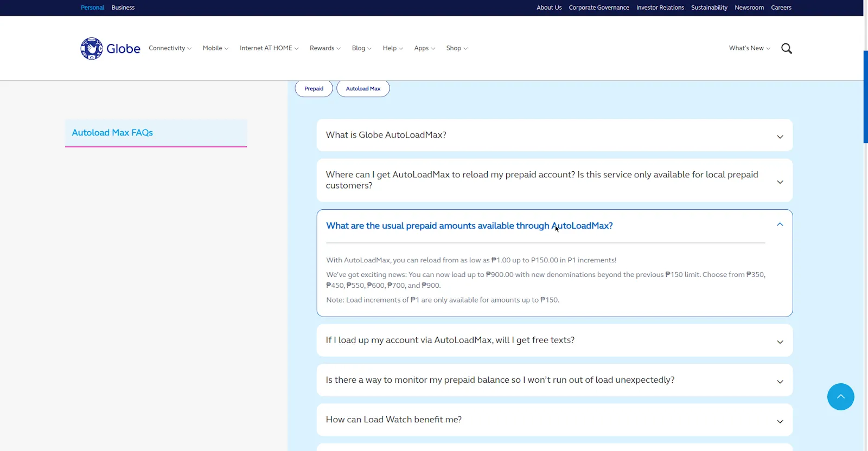Screen dimensions: 868x451
Task: Open the Newsroom link
Action: coord(749,8)
